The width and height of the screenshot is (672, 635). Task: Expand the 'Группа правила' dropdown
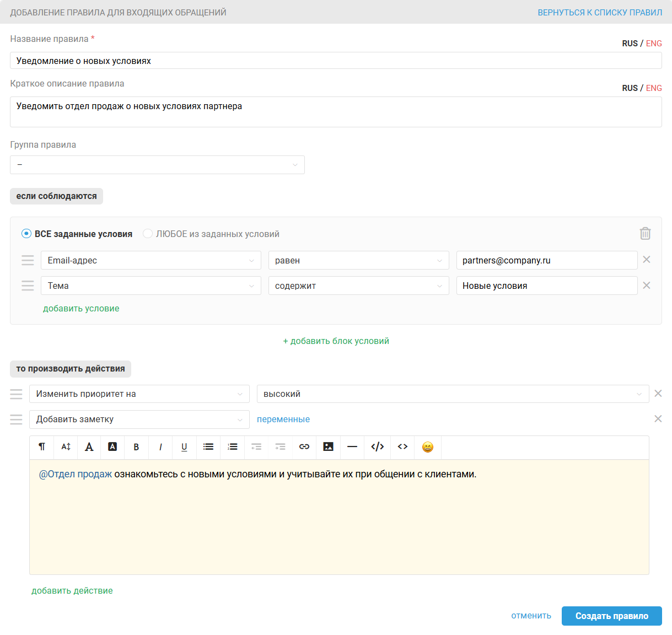click(x=157, y=165)
